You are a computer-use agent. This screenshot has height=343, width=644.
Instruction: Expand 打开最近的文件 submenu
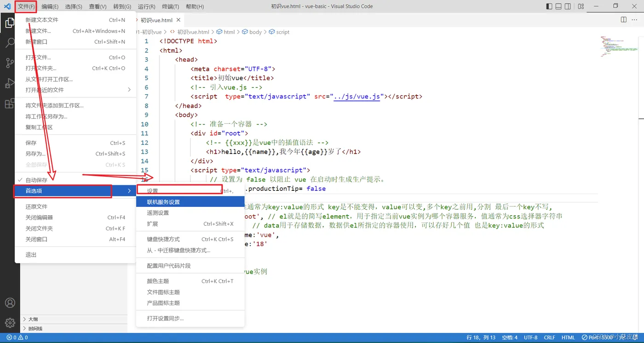75,90
